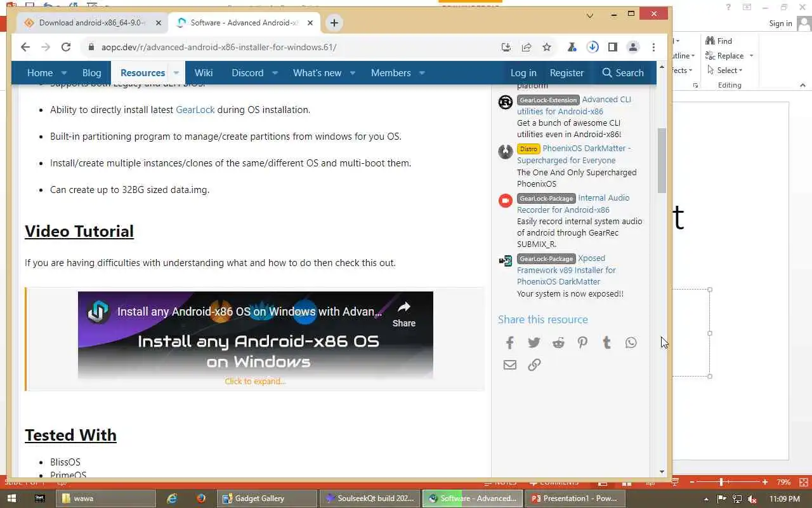Click the Action Center flag icon in tray
The image size is (812, 508).
coord(721,499)
